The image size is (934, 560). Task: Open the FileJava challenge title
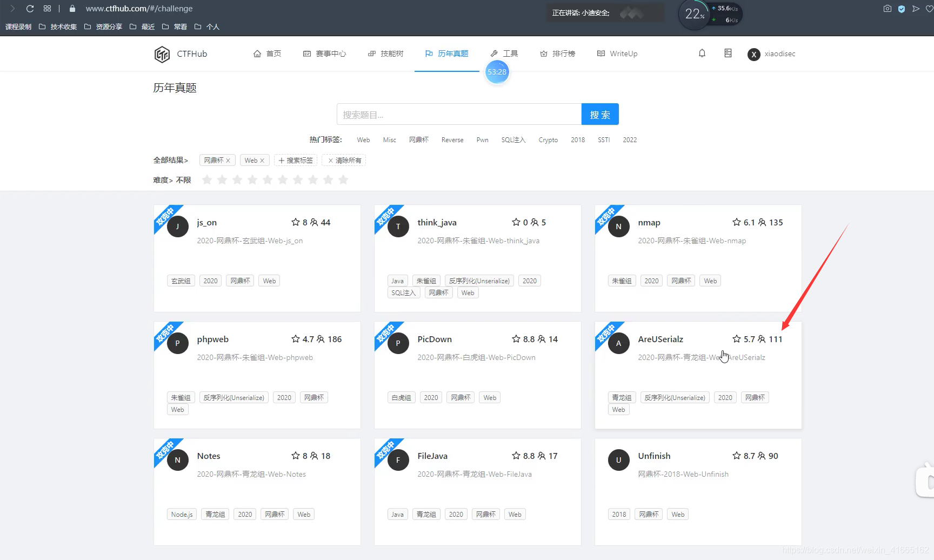pos(432,456)
